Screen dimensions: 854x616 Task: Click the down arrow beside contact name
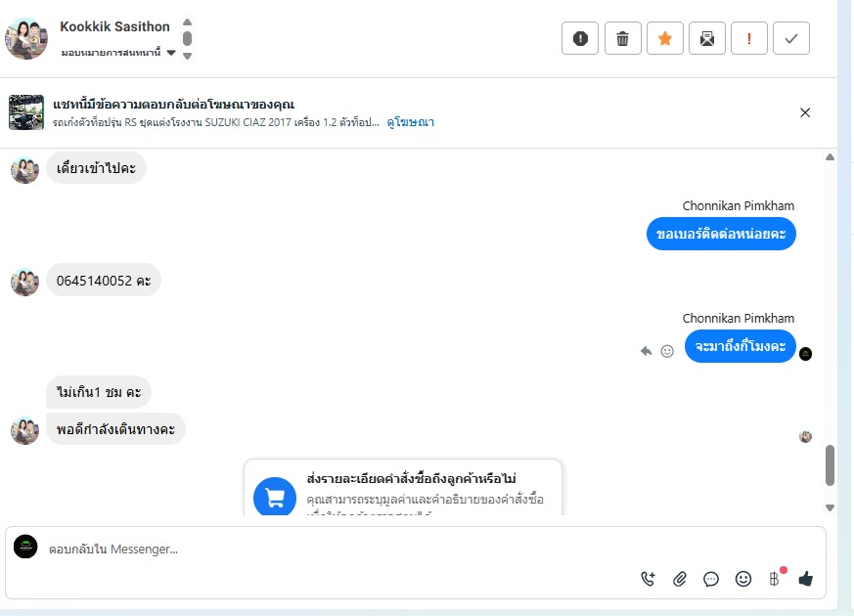coord(188,56)
